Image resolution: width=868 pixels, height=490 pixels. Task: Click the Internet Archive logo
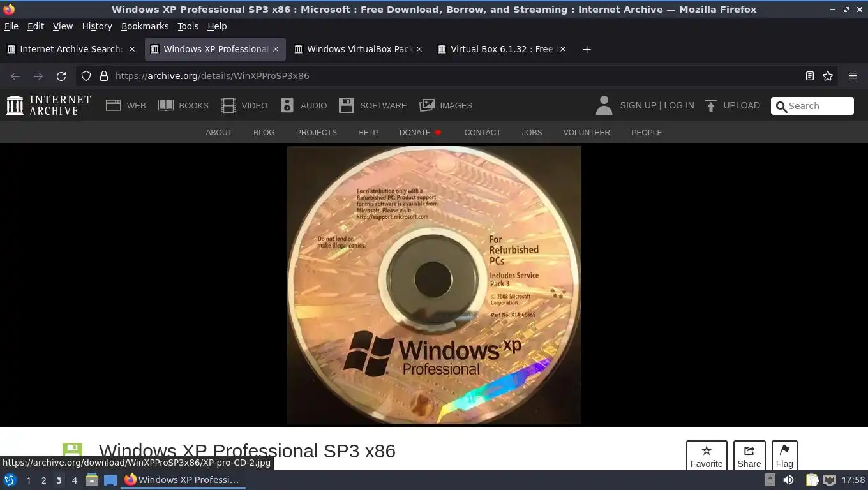point(49,105)
